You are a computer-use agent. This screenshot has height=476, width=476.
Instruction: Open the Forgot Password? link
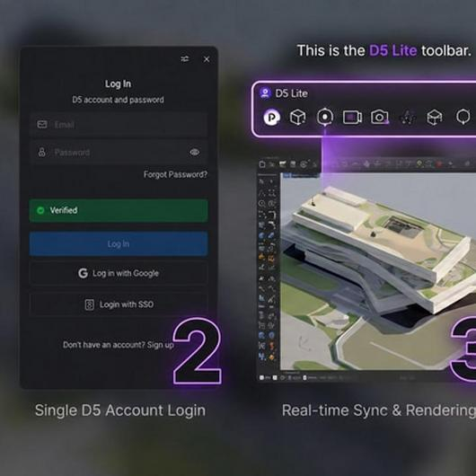[x=175, y=174]
